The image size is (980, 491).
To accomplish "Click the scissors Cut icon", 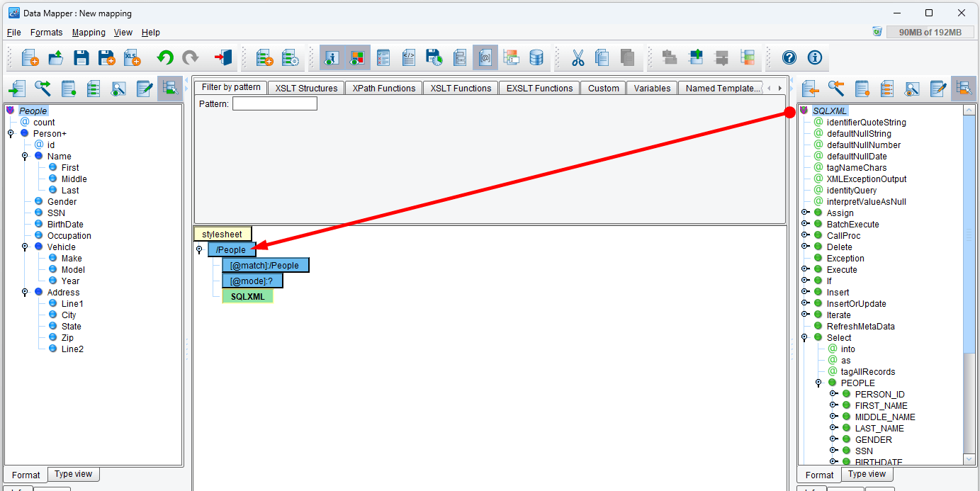I will tap(578, 58).
